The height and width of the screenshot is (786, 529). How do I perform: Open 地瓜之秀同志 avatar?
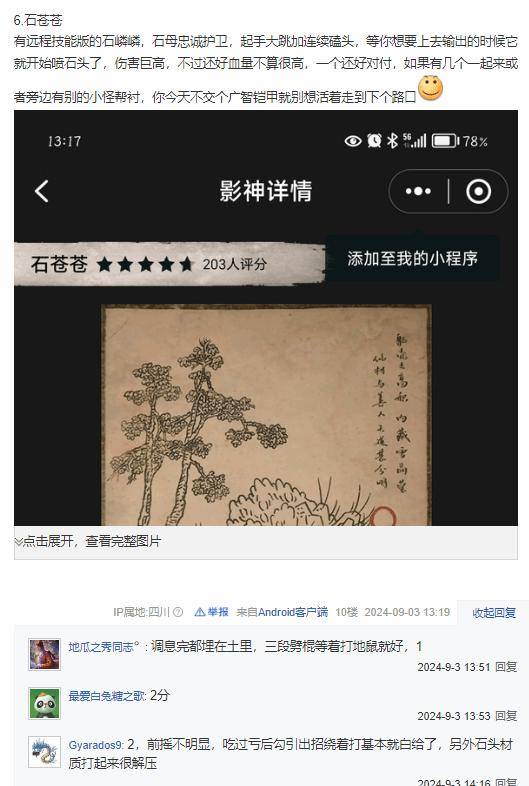tap(45, 654)
